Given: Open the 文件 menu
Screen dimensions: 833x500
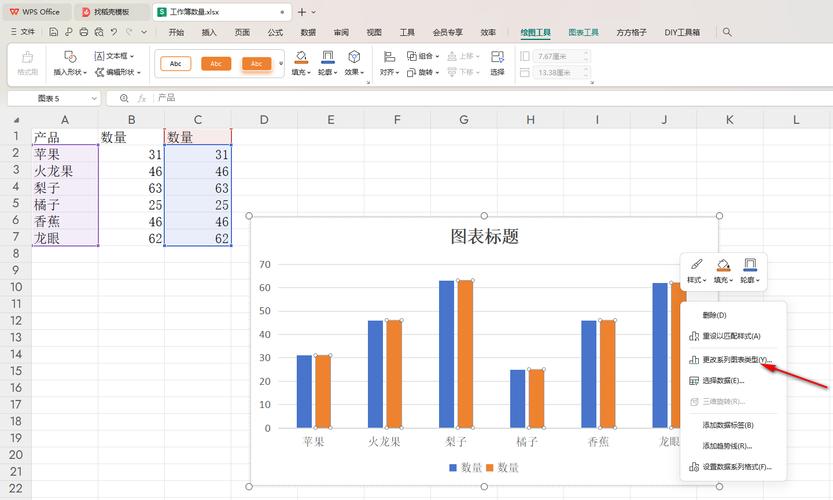Looking at the screenshot, I should tap(23, 32).
